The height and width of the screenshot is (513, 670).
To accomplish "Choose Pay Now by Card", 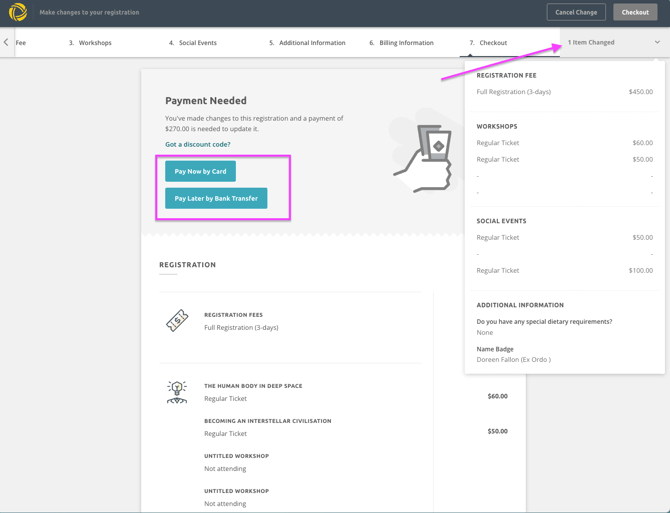I will tap(200, 171).
